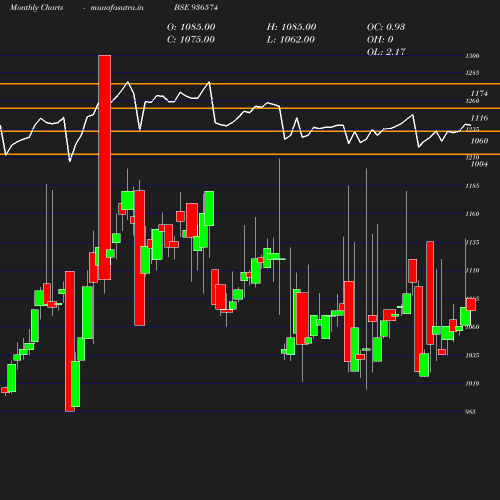The width and height of the screenshot is (500, 500).
Task: Click the 'OH: 0' reading
Action: pyautogui.click(x=380, y=40)
